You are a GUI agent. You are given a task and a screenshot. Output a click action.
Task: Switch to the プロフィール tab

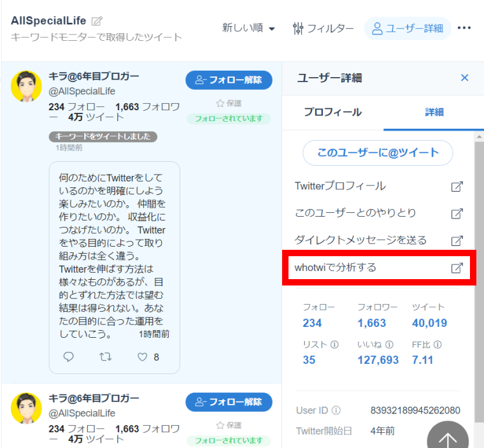(332, 112)
